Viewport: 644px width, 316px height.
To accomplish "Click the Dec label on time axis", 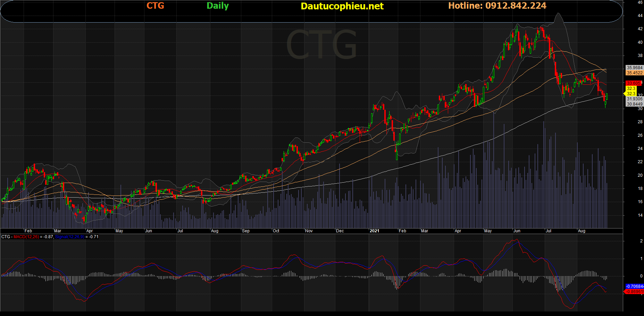I will pyautogui.click(x=340, y=231).
